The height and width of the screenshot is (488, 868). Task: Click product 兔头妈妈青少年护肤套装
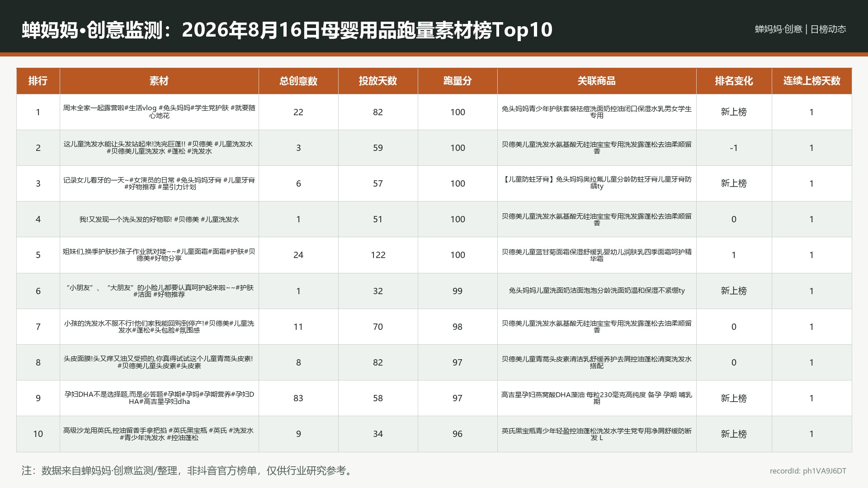point(597,112)
